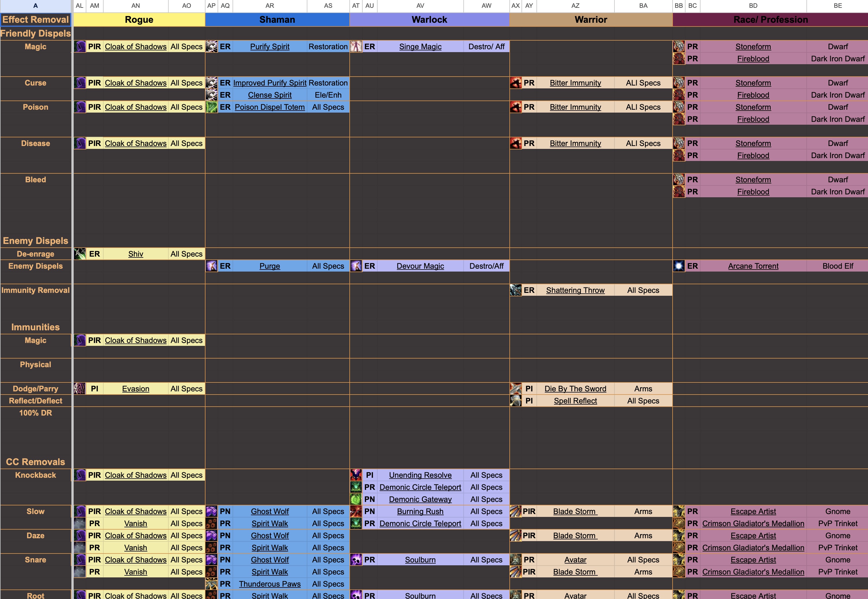Select the Rogue class header cell
This screenshot has width=868, height=599.
139,20
